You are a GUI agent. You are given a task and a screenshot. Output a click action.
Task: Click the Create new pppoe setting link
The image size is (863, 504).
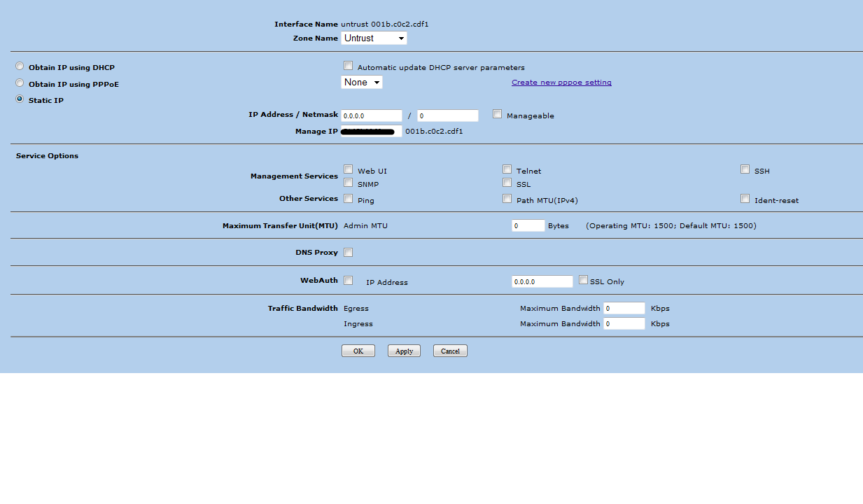pyautogui.click(x=561, y=82)
